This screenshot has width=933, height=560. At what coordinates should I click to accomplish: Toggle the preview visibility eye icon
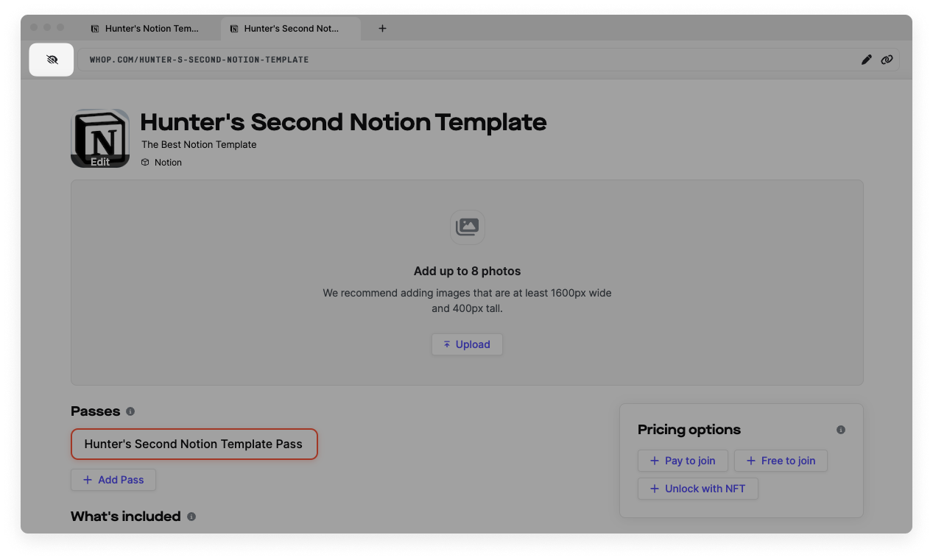tap(52, 60)
